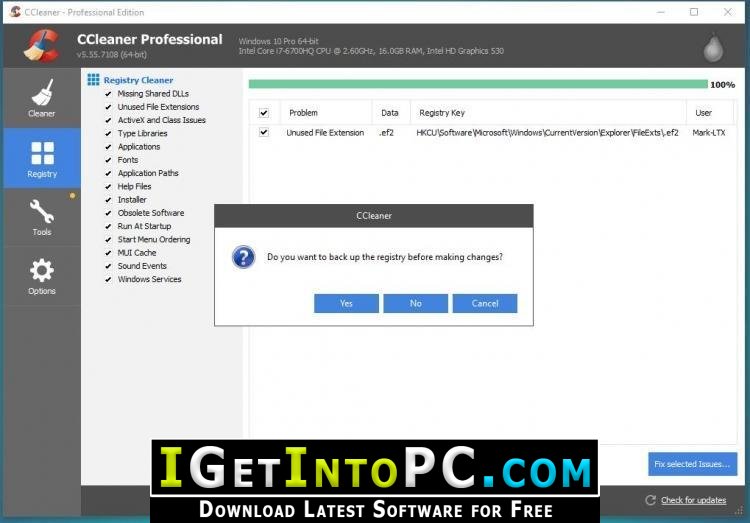750x523 pixels.
Task: Toggle ActiveX and Class Issues checkmark
Action: 108,120
